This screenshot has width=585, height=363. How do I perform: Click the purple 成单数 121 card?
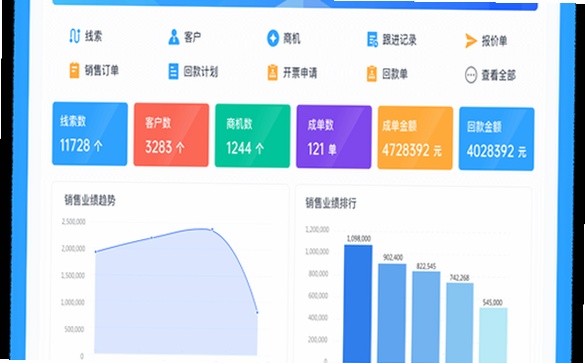point(334,137)
